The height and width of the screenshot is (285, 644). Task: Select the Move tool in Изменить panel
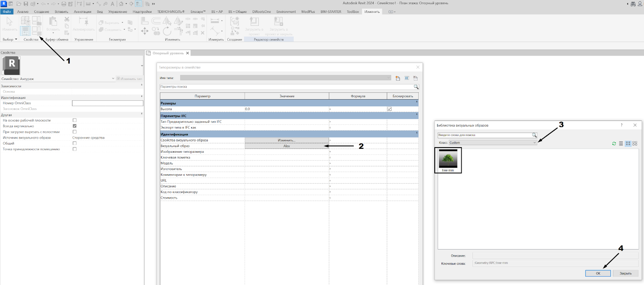(145, 31)
